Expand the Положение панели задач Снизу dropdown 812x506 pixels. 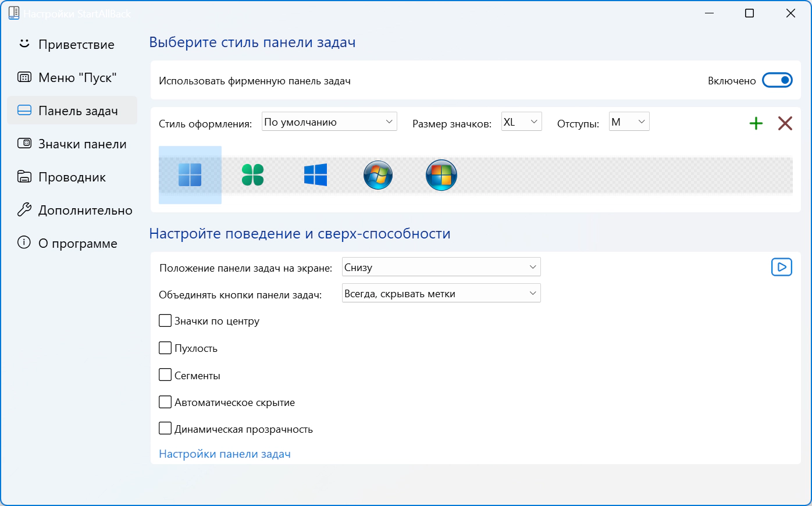[441, 267]
